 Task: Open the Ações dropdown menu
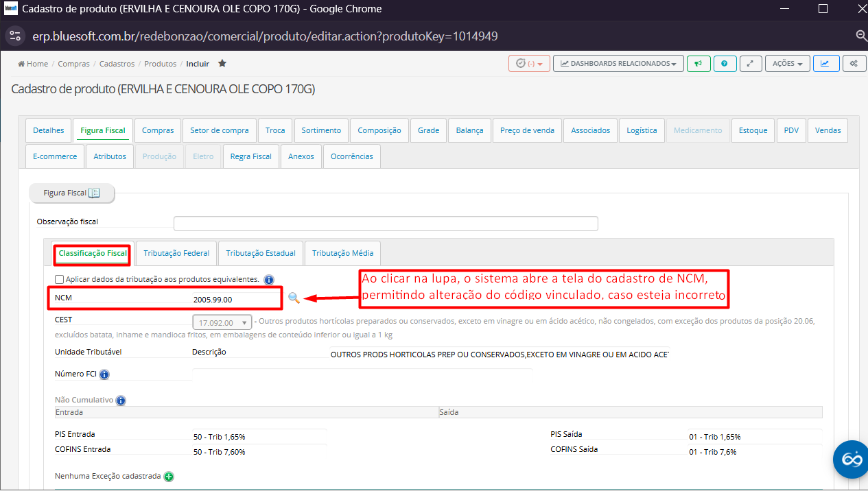pos(787,64)
